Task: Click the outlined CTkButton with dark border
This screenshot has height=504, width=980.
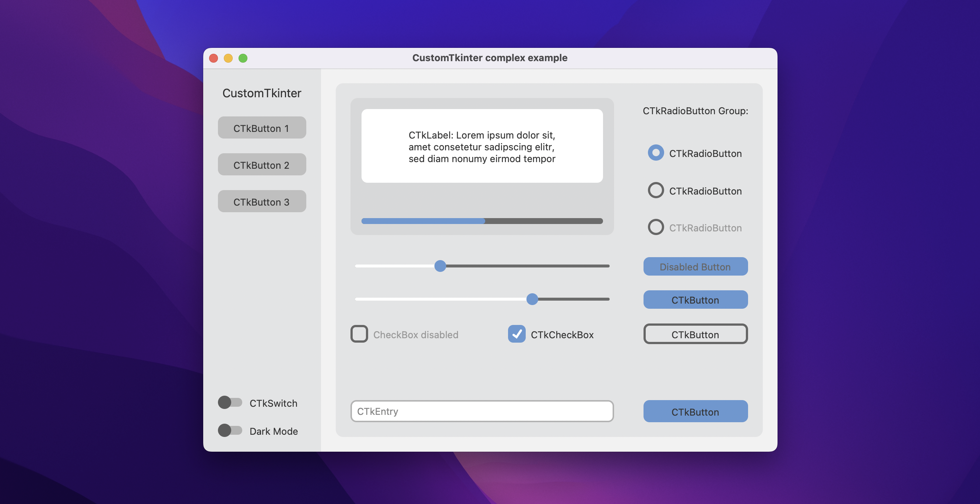Action: tap(695, 334)
